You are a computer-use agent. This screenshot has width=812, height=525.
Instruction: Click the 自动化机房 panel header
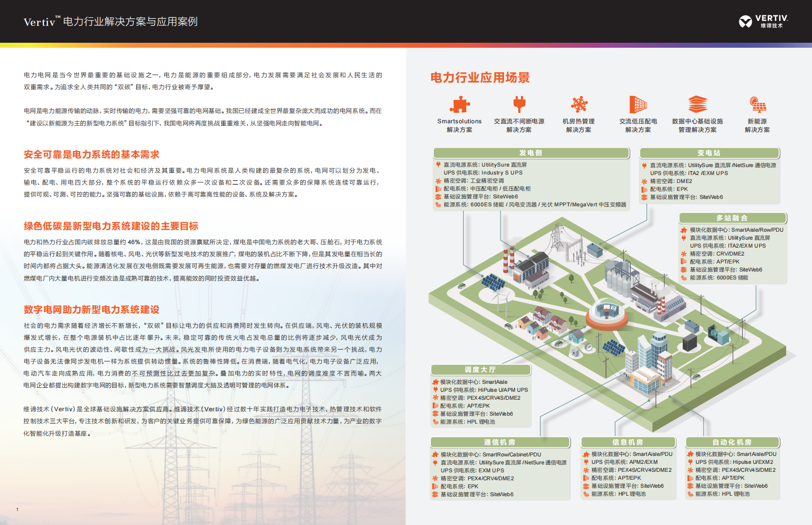point(732,442)
